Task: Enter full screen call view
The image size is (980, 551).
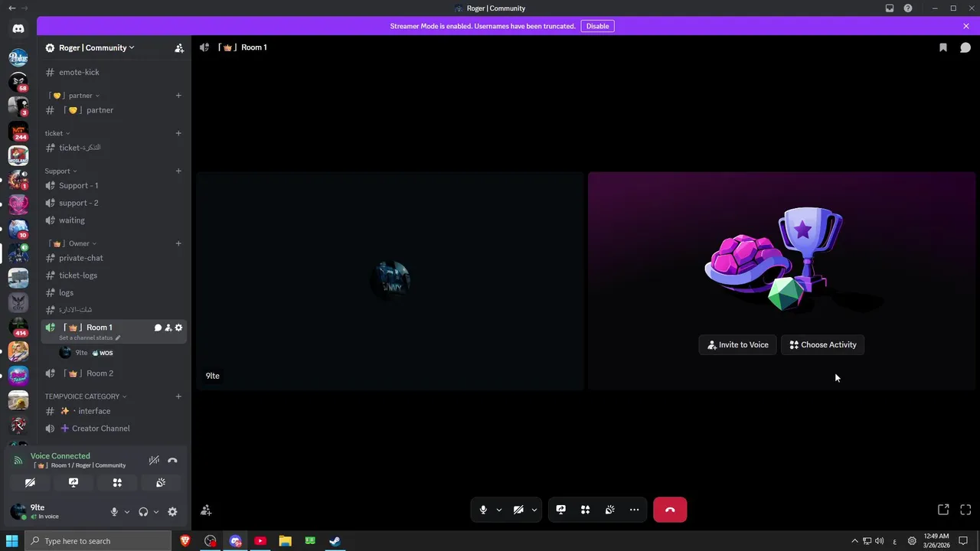Action: click(965, 510)
